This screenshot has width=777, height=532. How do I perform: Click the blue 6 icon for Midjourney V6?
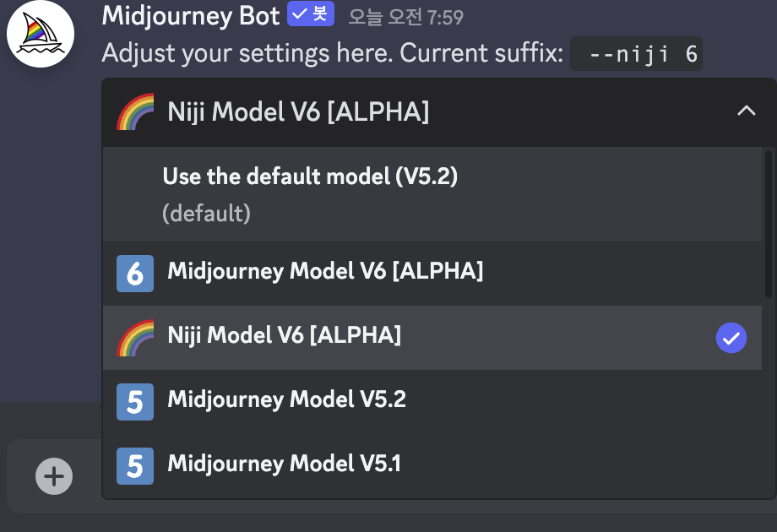click(x=135, y=274)
